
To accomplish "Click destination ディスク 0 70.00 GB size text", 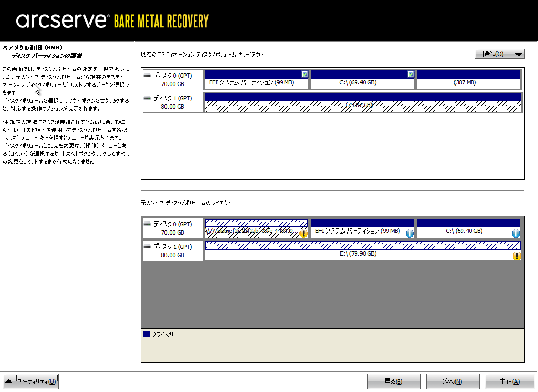I will click(172, 84).
